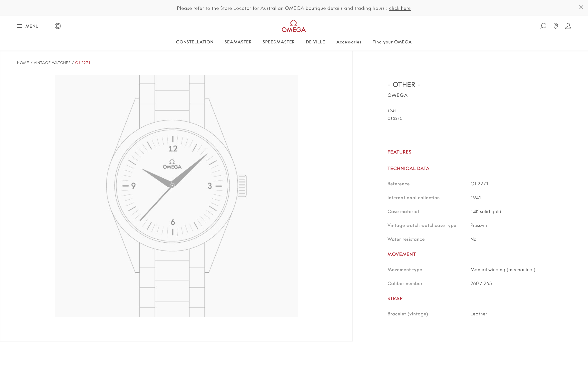
Task: Click the FEATURES section heading
Action: (x=399, y=152)
